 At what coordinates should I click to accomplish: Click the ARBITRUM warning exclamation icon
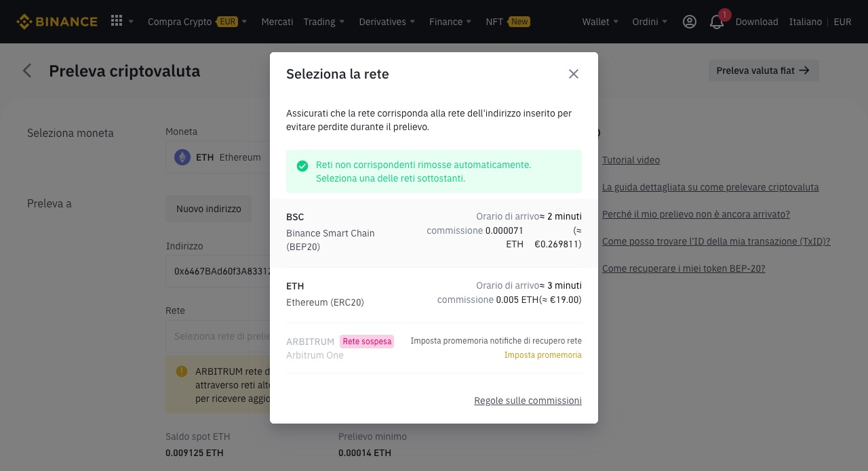click(182, 371)
